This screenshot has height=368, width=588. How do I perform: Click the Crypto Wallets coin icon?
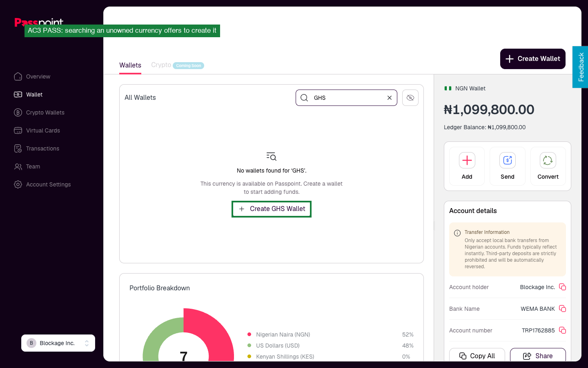point(18,112)
